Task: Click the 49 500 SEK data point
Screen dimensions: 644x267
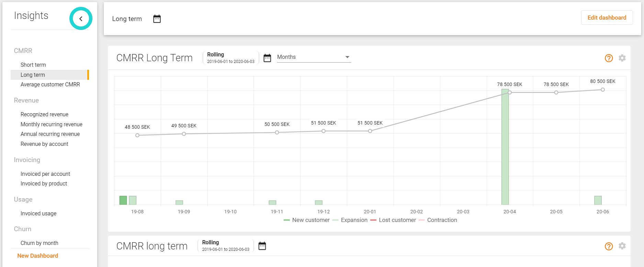Action: click(184, 134)
